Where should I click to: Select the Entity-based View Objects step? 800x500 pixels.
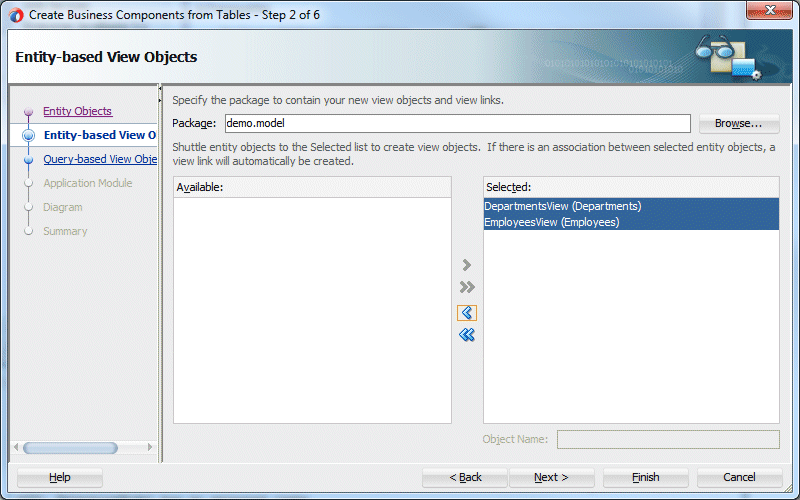(x=100, y=135)
